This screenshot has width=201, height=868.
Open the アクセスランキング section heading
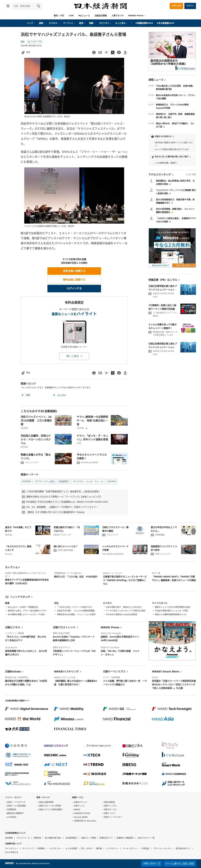click(161, 175)
